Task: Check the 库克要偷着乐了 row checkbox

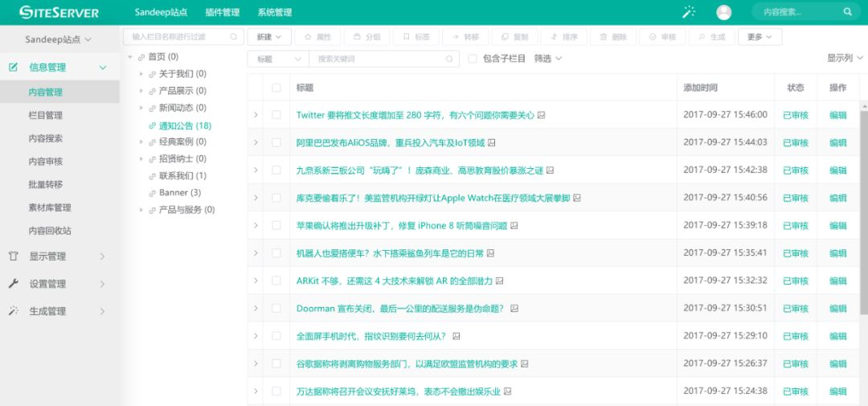Action: tap(276, 198)
